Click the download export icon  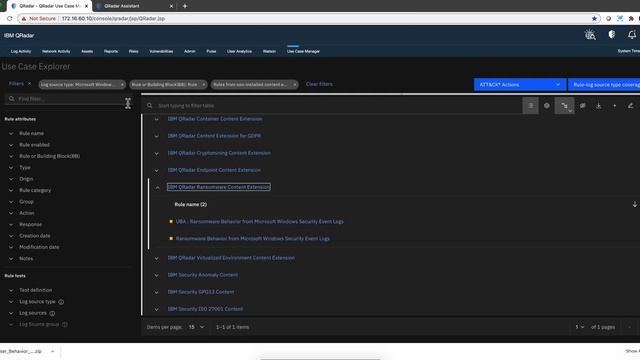point(598,106)
